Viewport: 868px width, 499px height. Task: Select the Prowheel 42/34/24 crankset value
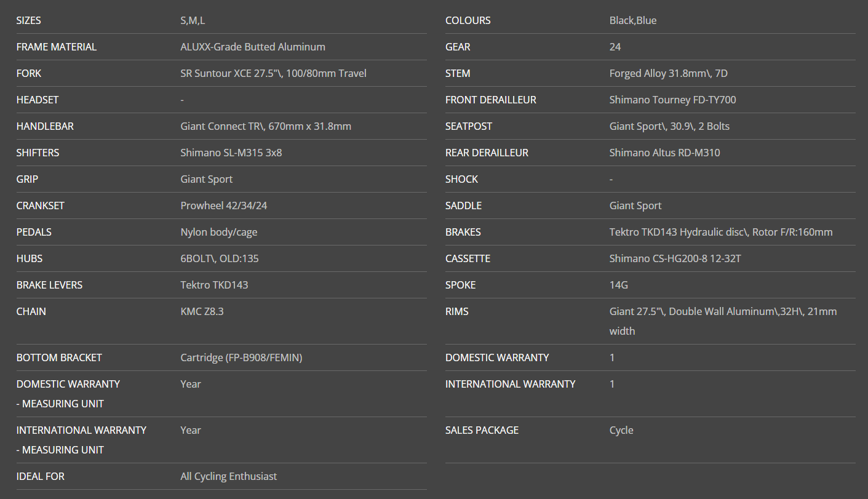223,206
